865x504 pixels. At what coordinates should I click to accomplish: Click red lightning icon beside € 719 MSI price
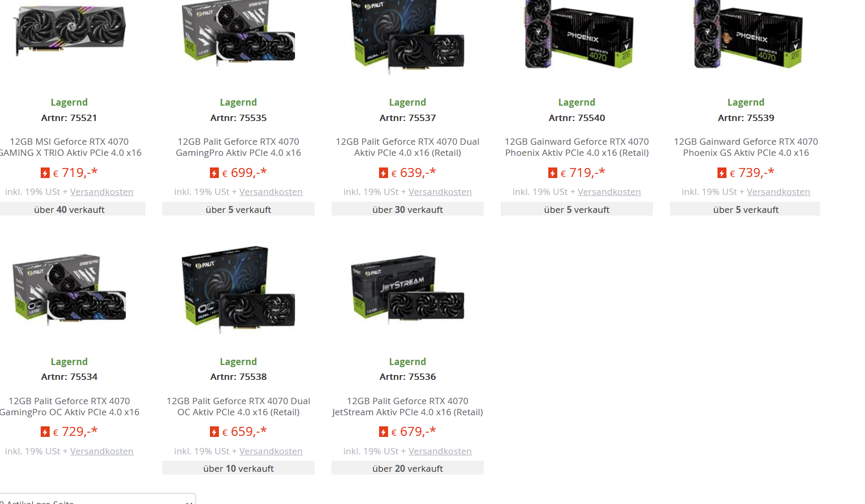click(45, 173)
